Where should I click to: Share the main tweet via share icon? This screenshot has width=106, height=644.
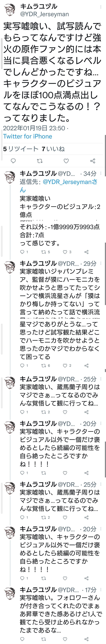pyautogui.click(x=93, y=161)
